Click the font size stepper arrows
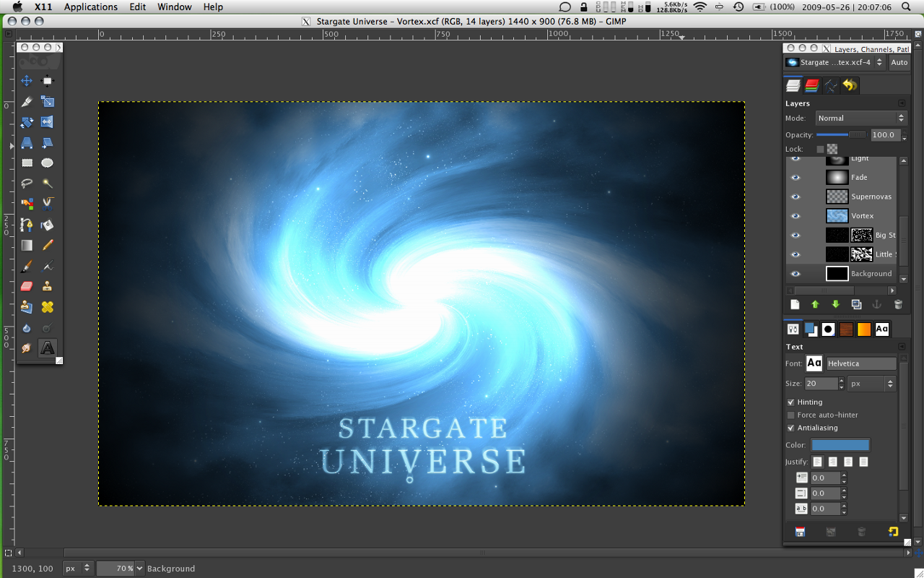924x578 pixels. tap(842, 384)
